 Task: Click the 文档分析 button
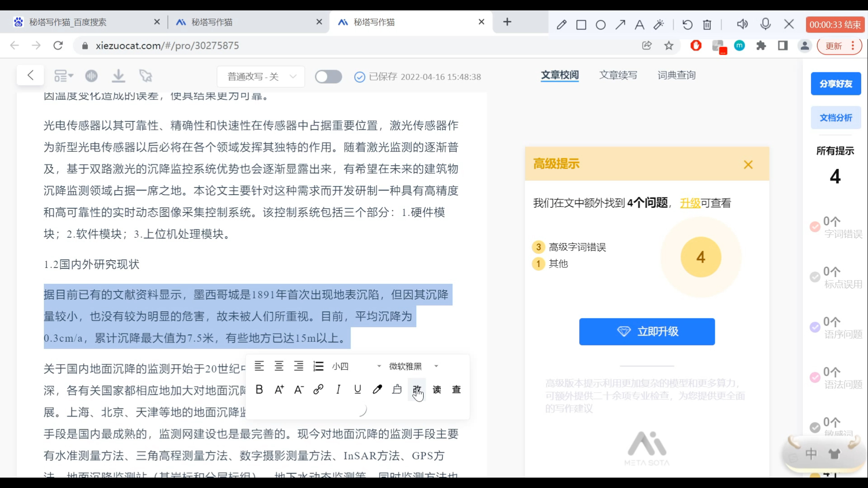click(x=836, y=118)
